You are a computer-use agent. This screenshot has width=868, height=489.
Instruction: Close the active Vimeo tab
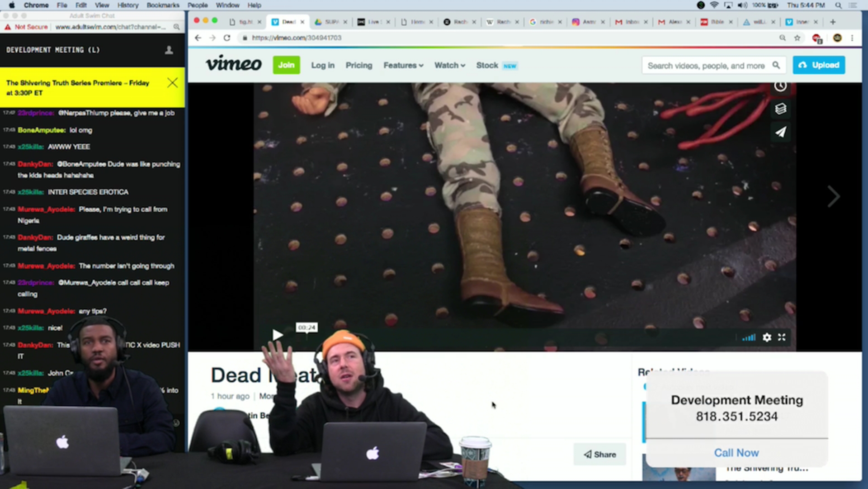click(x=302, y=22)
